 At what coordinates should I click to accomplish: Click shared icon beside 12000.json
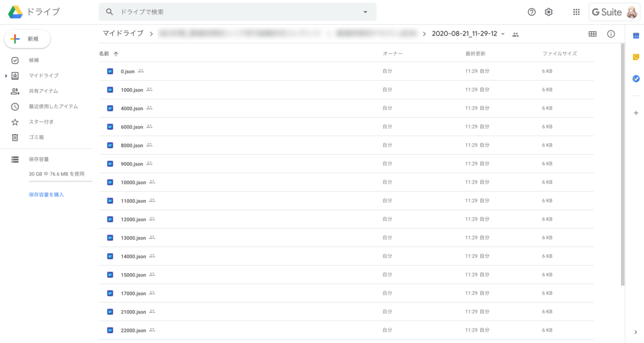152,219
